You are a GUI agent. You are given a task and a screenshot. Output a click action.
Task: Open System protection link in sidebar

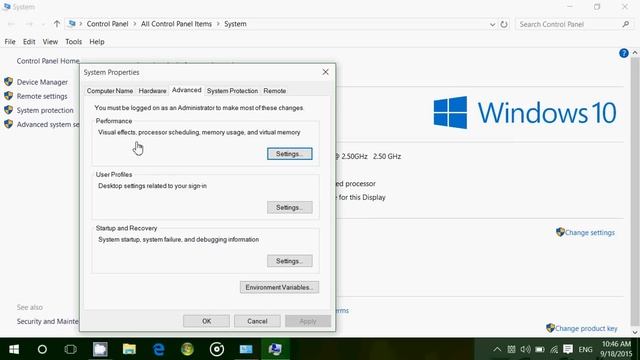[45, 110]
